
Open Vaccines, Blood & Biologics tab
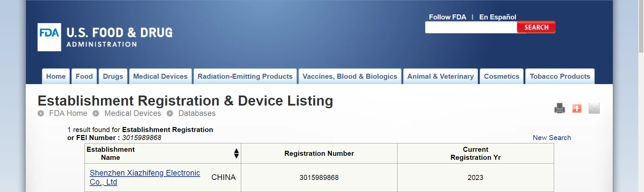(x=350, y=76)
